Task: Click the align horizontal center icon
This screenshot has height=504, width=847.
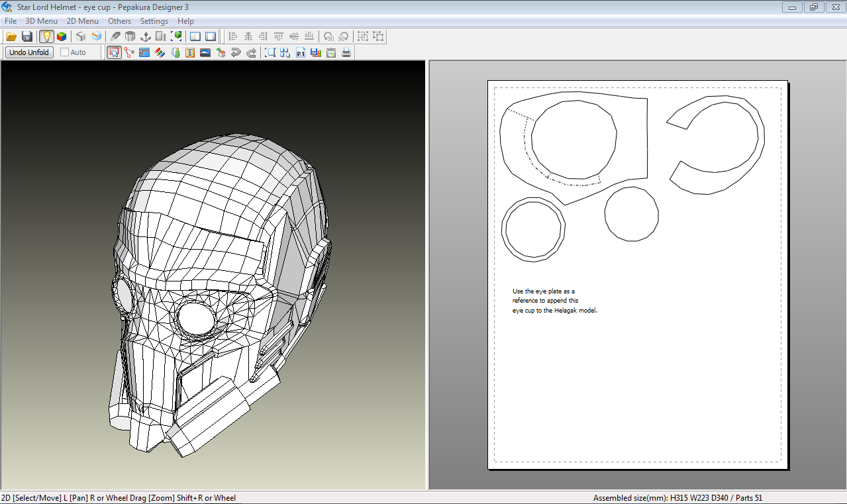Action: tap(248, 36)
